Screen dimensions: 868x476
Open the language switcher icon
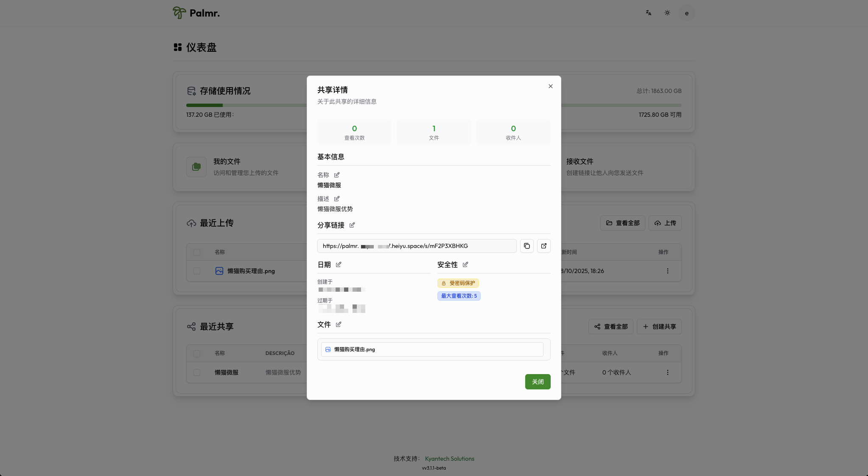pos(649,13)
